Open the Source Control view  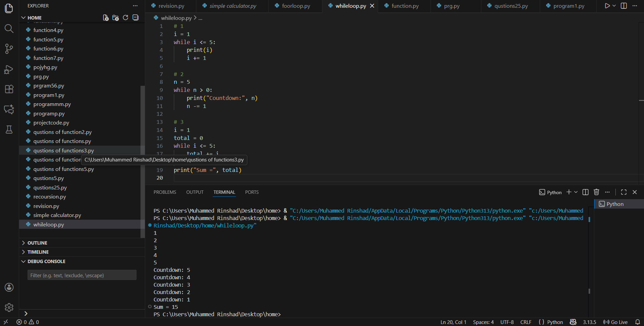tap(9, 49)
